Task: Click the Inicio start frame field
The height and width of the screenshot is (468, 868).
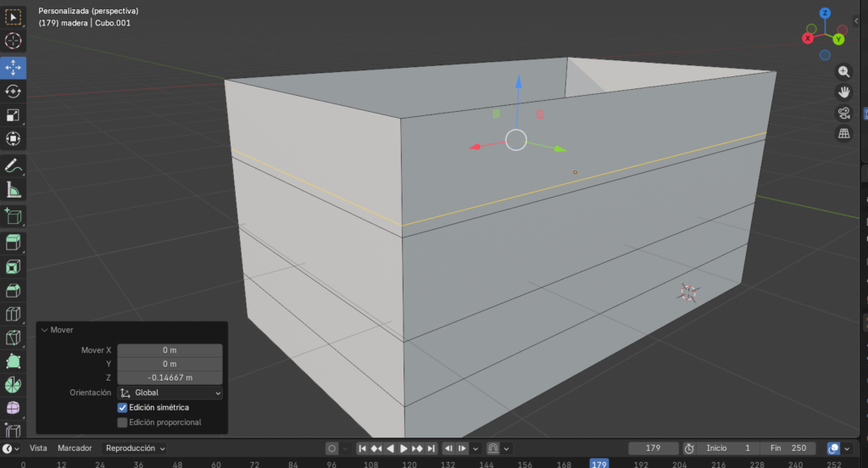Action: pyautogui.click(x=728, y=448)
